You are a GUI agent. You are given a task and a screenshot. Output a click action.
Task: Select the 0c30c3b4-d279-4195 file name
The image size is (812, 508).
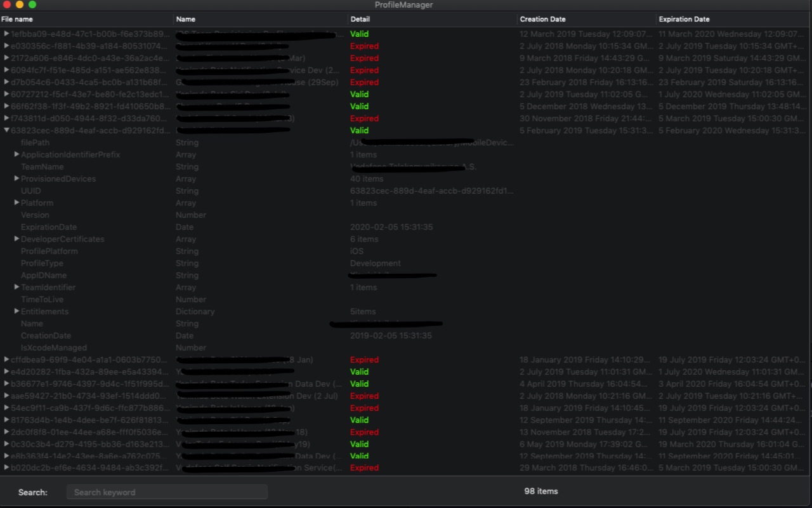pyautogui.click(x=90, y=444)
